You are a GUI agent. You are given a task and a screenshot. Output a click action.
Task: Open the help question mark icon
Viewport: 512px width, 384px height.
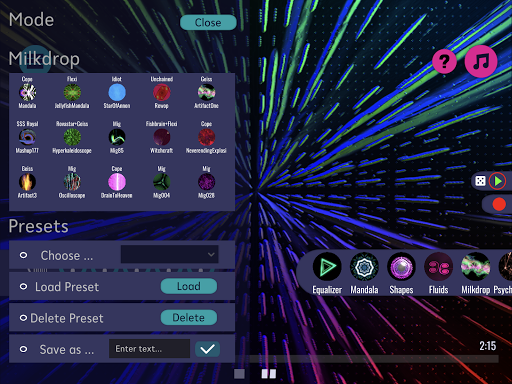(x=444, y=61)
